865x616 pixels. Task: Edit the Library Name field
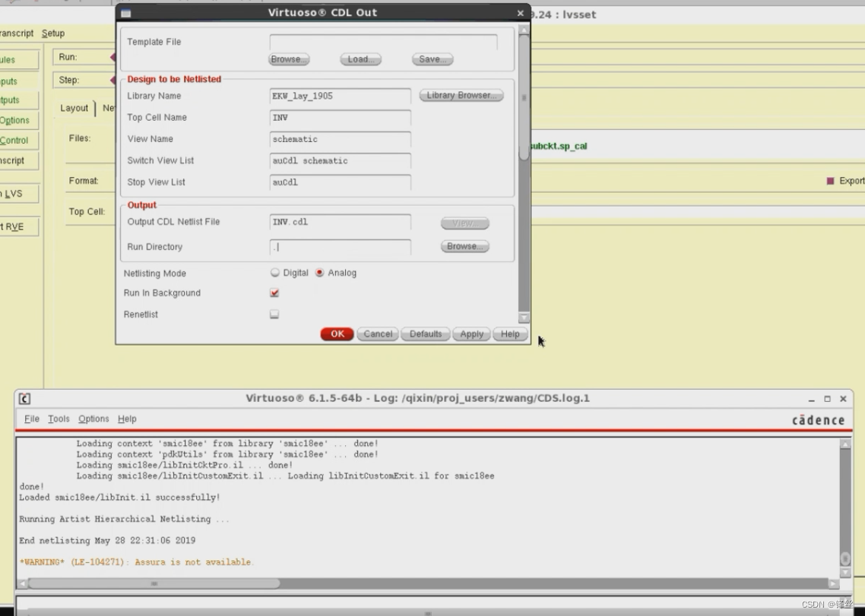pos(341,96)
